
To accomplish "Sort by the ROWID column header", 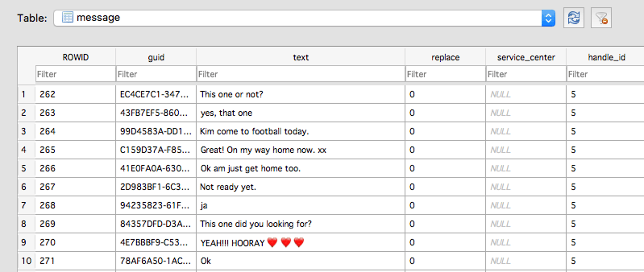I will tap(75, 57).
